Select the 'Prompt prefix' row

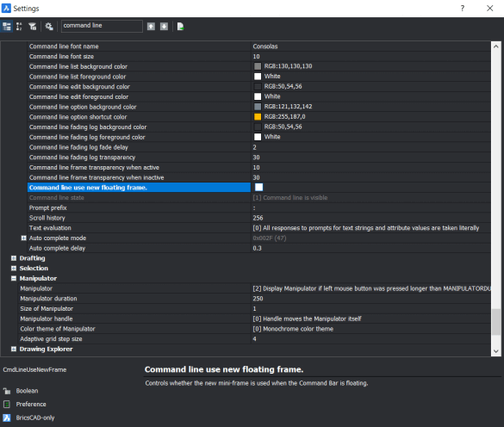(x=258, y=207)
